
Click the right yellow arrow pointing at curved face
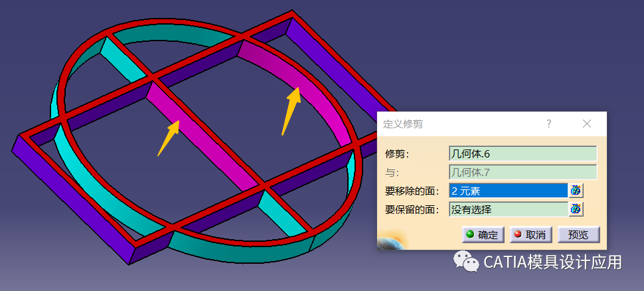click(x=291, y=110)
